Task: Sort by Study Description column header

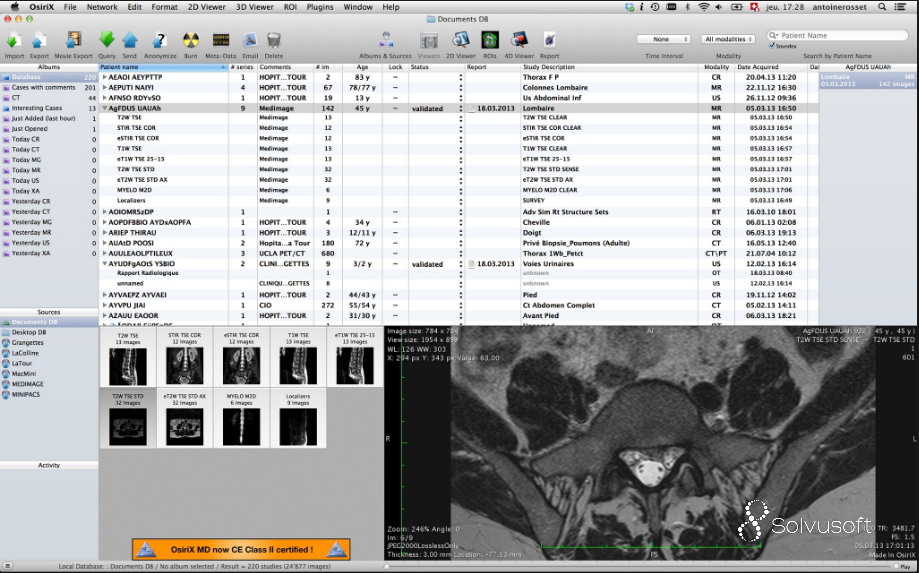Action: click(610, 67)
